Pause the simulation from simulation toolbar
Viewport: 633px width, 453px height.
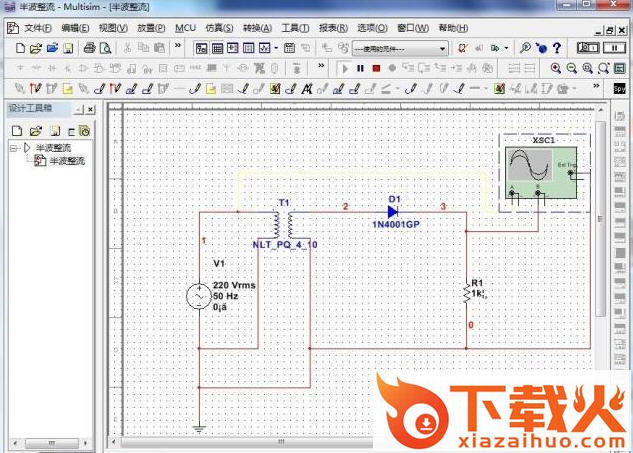(360, 69)
